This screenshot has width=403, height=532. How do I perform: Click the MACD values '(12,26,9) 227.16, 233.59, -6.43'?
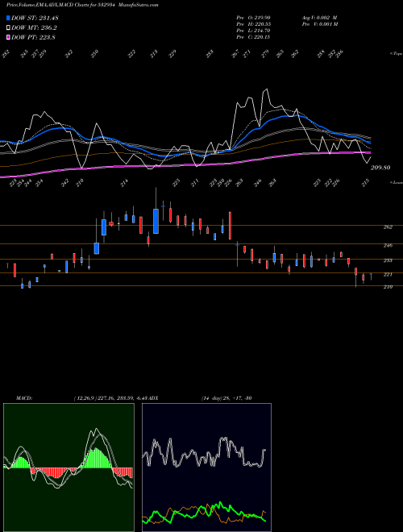(x=110, y=398)
